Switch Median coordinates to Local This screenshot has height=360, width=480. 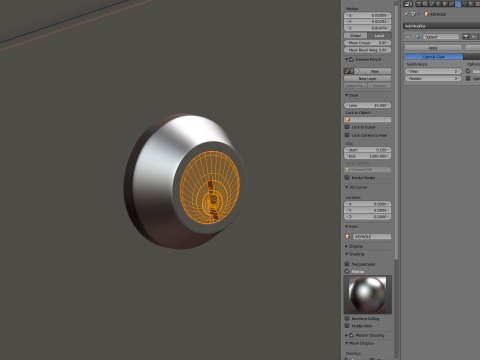[x=379, y=36]
